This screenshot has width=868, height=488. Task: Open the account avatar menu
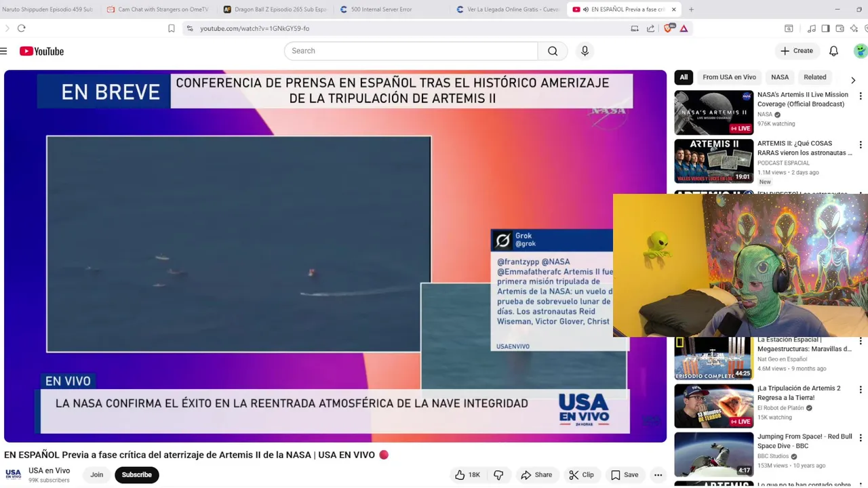click(x=861, y=51)
